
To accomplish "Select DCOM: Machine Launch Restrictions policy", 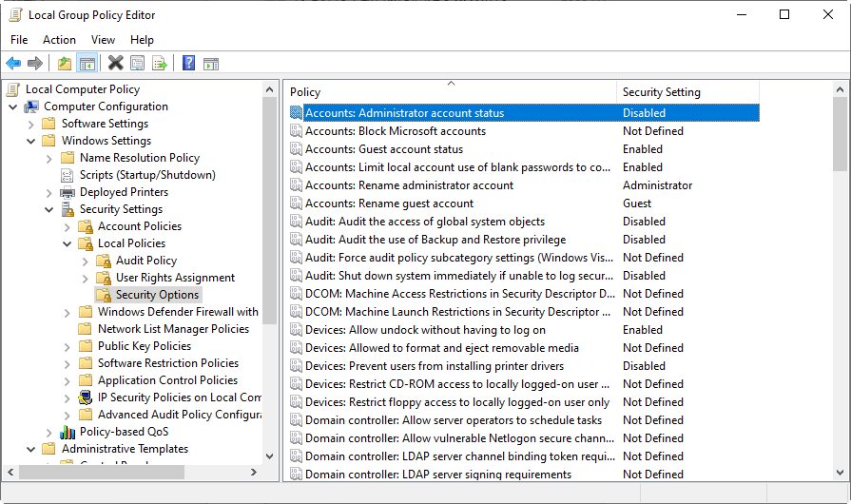I will (x=457, y=311).
